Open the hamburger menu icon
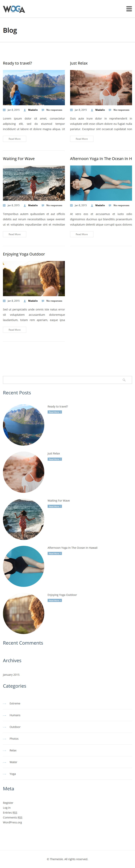Viewport: 135px width, 868px height. click(129, 9)
